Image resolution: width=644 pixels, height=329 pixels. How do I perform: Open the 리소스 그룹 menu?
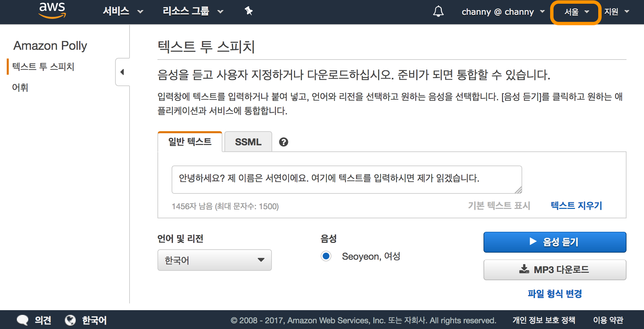193,11
